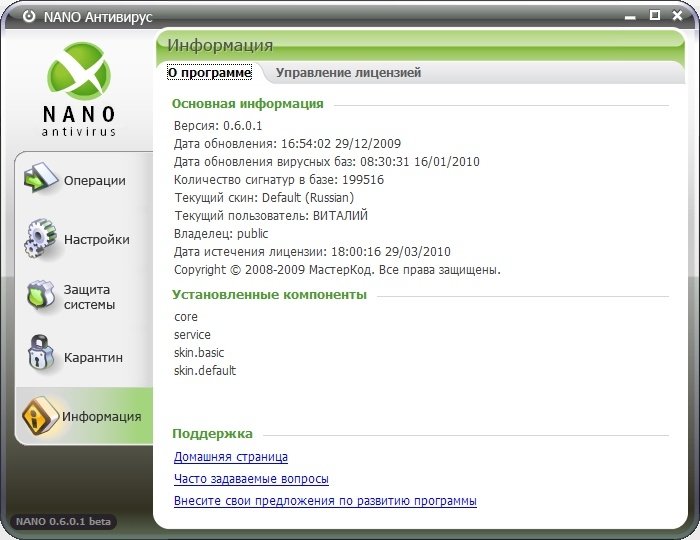Click the power icon in title bar
The width and height of the screenshot is (700, 540).
coord(29,17)
